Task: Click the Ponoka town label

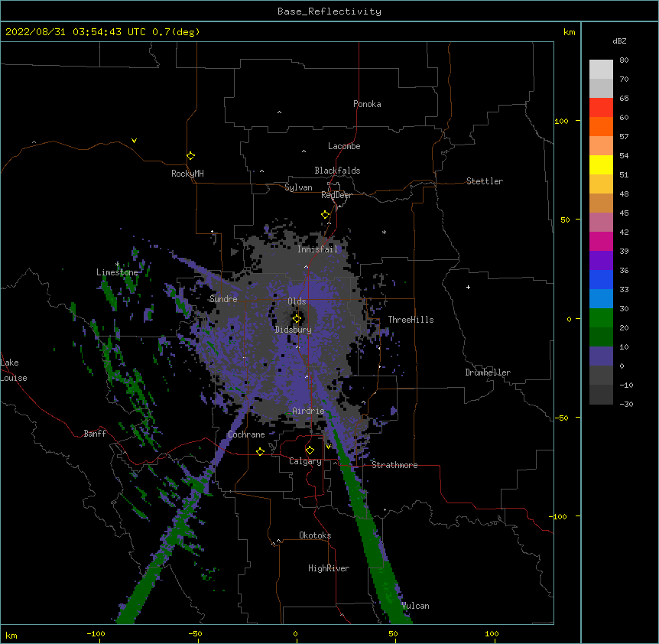Action: click(367, 104)
